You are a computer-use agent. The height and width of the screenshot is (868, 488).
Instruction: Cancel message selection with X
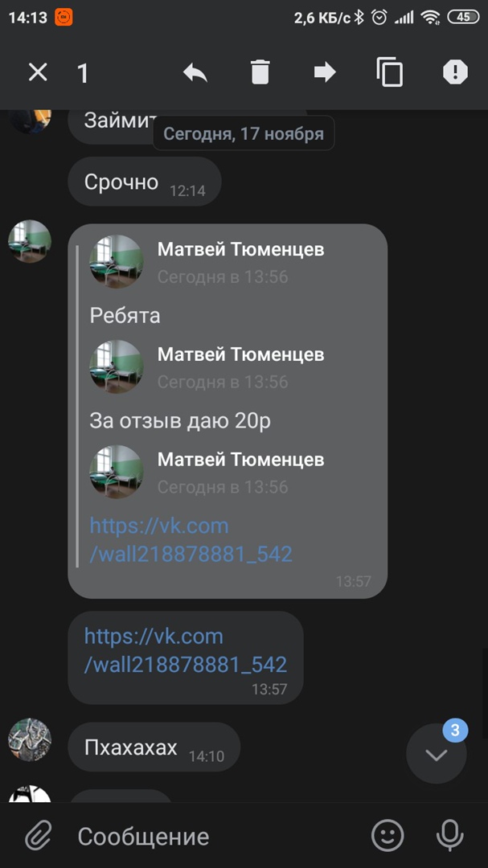[38, 72]
